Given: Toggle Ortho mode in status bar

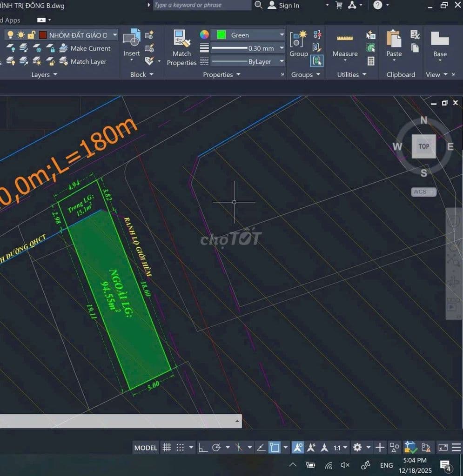Looking at the screenshot, I should pos(203,448).
